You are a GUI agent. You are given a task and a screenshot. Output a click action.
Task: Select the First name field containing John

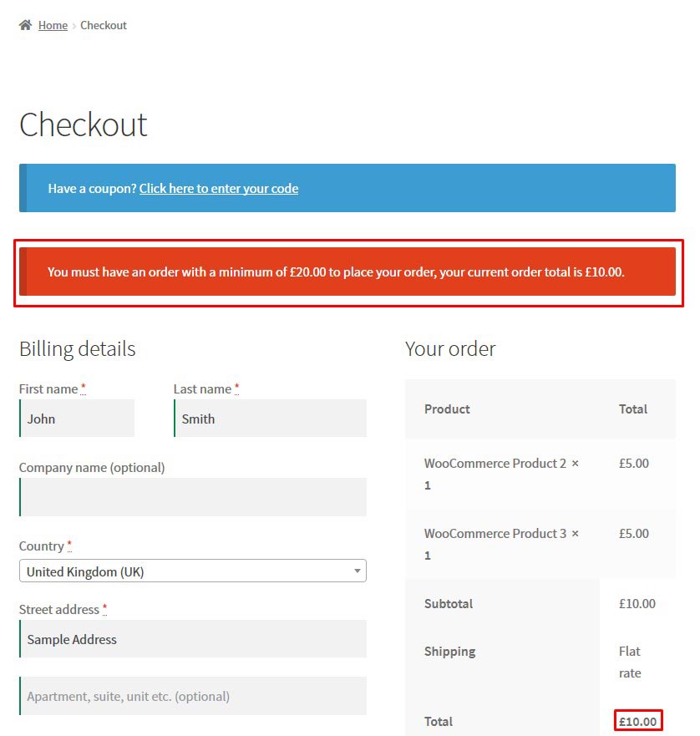[76, 419]
